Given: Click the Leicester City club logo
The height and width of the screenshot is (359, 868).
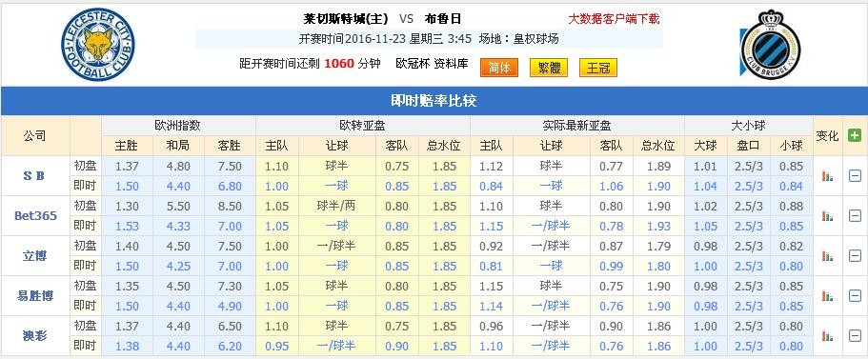Looking at the screenshot, I should (98, 44).
